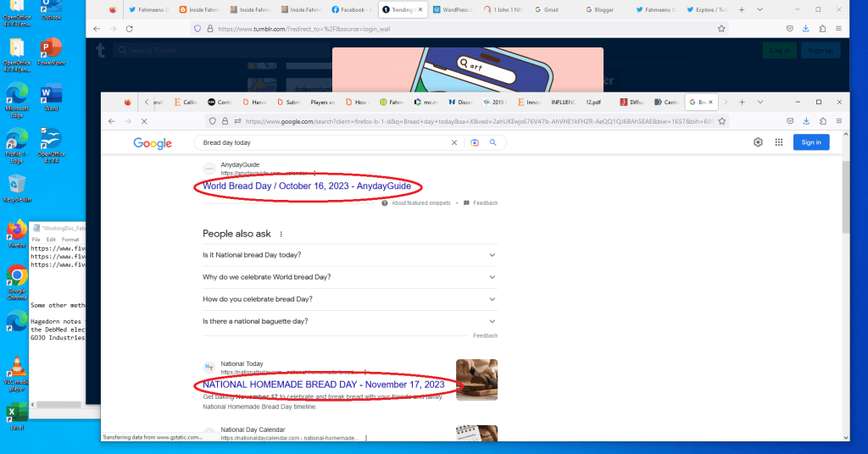Open the World Bread Day AnydayGuide result

pos(312,186)
